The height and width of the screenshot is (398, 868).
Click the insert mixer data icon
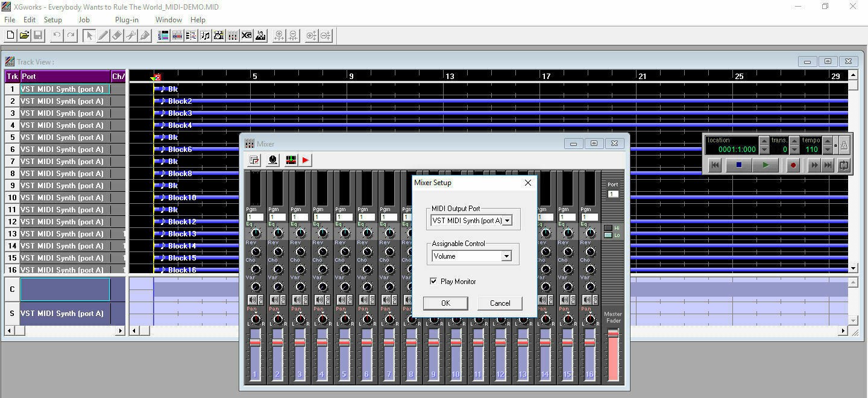292,160
